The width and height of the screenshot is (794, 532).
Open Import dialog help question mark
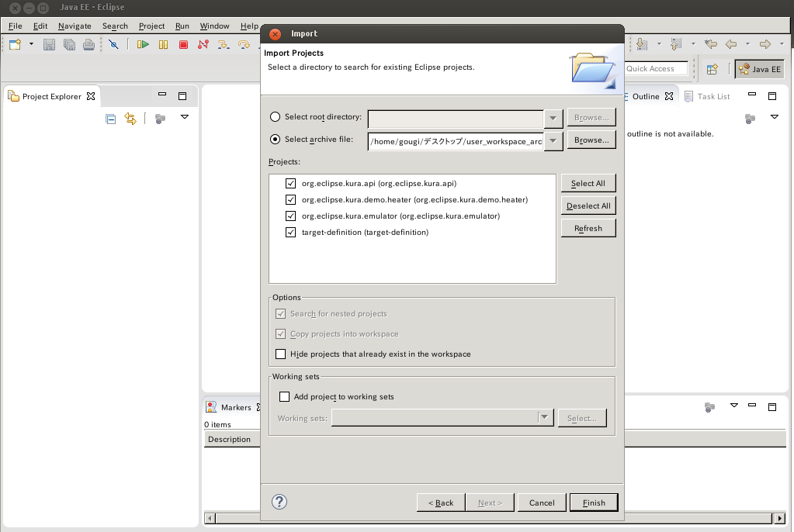tap(279, 502)
